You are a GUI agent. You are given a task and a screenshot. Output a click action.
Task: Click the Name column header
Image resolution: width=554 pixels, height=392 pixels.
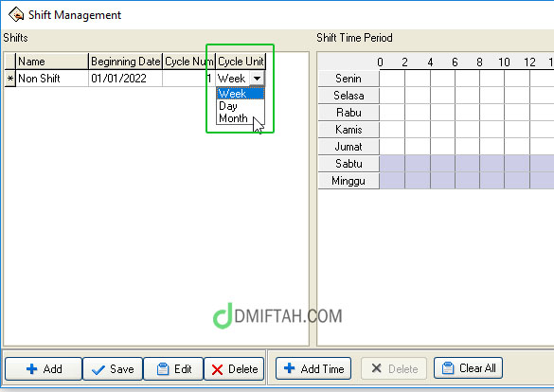[52, 62]
